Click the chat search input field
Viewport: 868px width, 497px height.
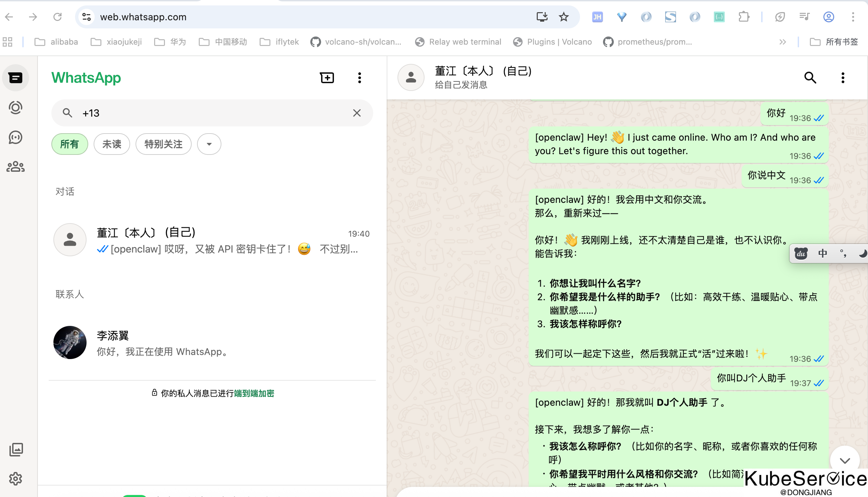pyautogui.click(x=212, y=113)
